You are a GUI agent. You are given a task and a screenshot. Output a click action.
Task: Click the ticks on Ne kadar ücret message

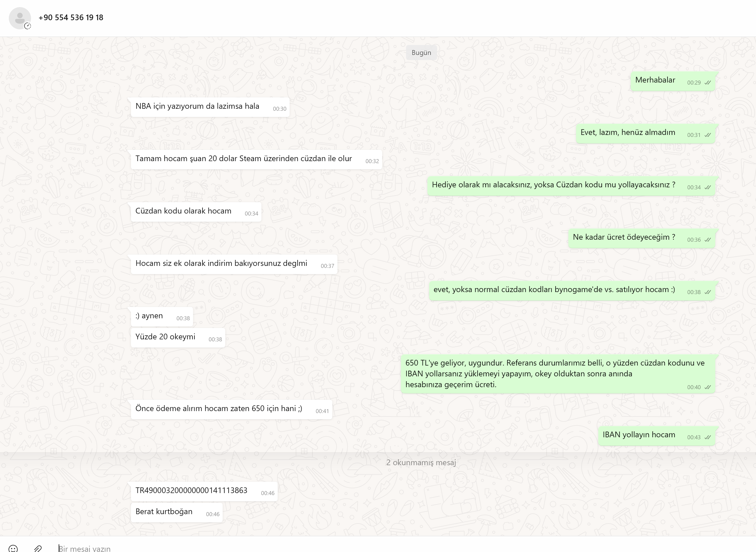click(708, 240)
